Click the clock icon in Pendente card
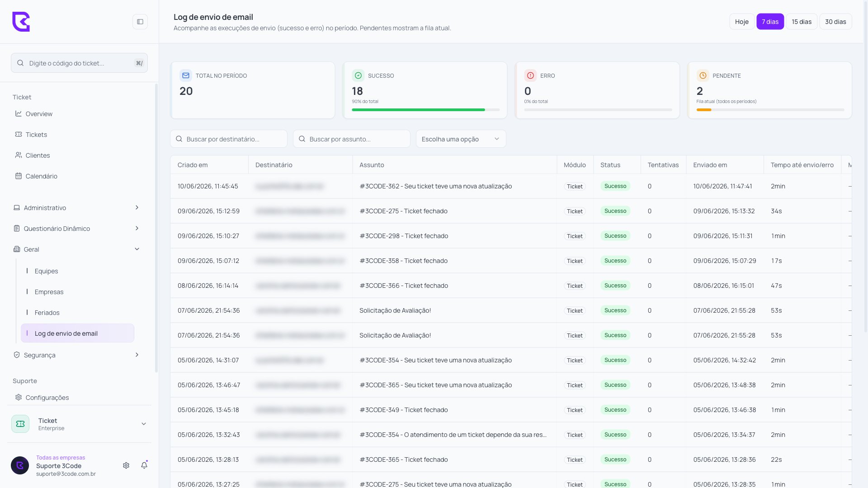This screenshot has width=868, height=488. click(703, 75)
